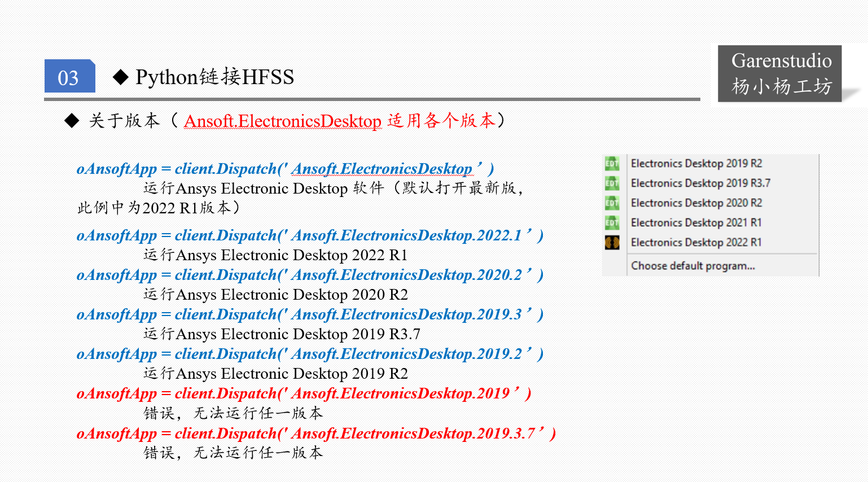Screen dimensions: 868x482
Task: Click the red 适用各个版本 text
Action: [441, 121]
